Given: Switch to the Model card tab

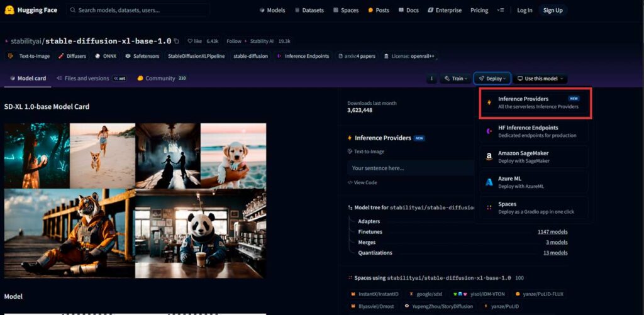Looking at the screenshot, I should (28, 78).
